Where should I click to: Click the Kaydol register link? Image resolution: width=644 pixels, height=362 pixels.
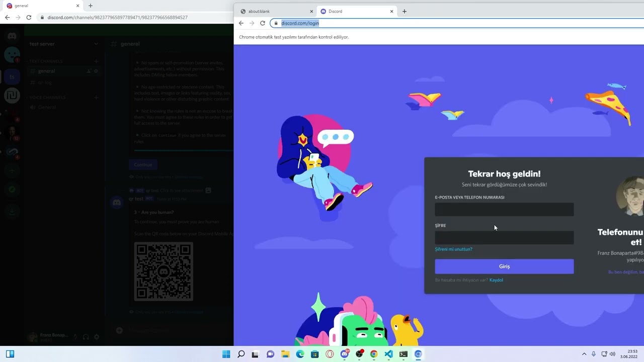(496, 280)
